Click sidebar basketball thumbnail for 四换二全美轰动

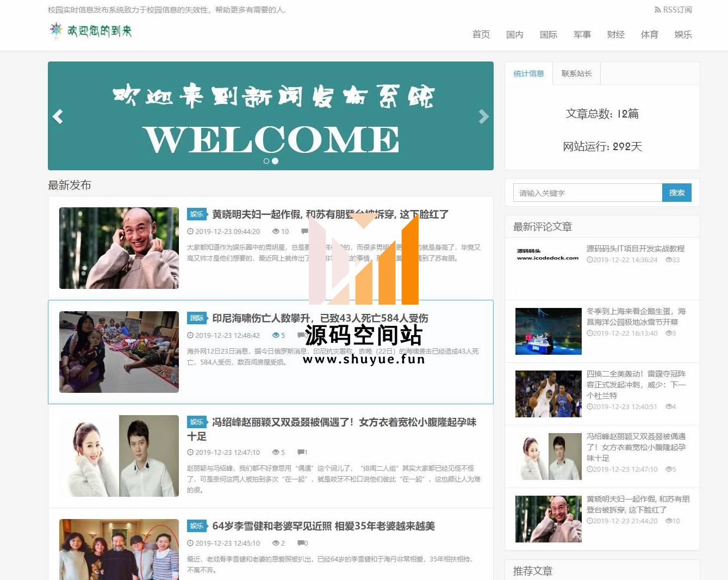[x=548, y=394]
